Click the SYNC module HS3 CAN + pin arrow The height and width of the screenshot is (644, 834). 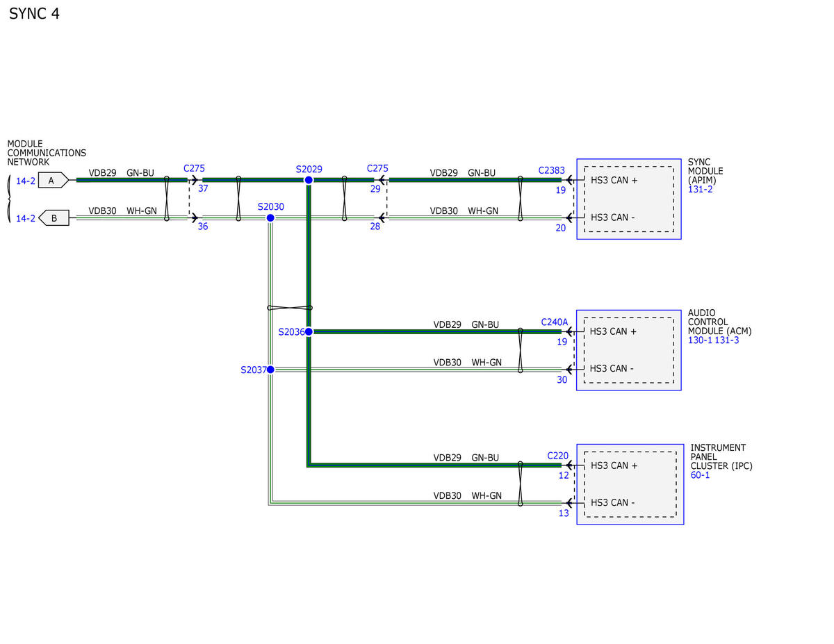coord(571,180)
